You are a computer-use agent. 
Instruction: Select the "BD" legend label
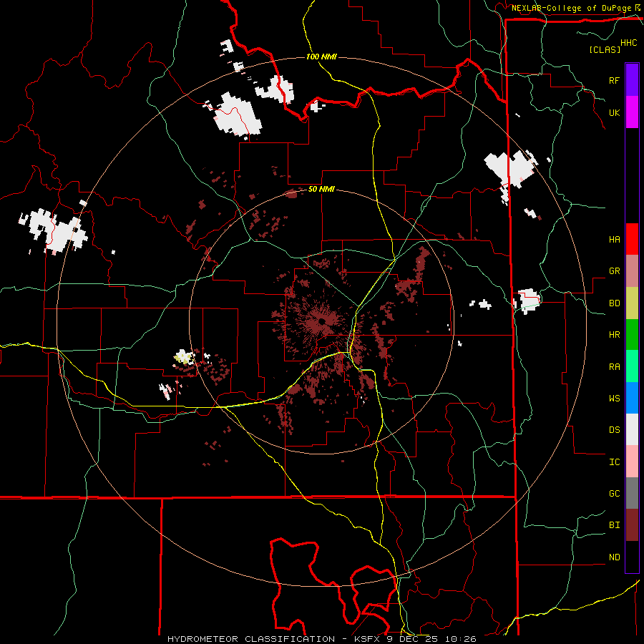[x=614, y=303]
